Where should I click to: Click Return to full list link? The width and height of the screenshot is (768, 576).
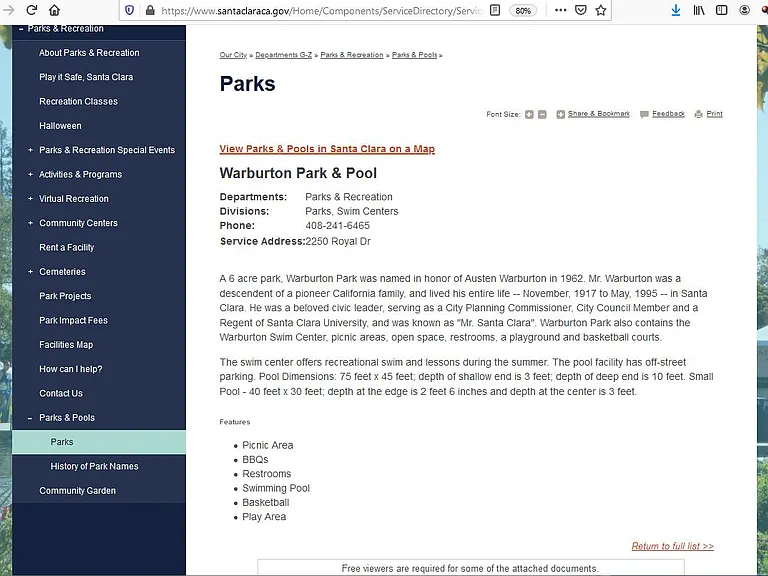pos(672,546)
